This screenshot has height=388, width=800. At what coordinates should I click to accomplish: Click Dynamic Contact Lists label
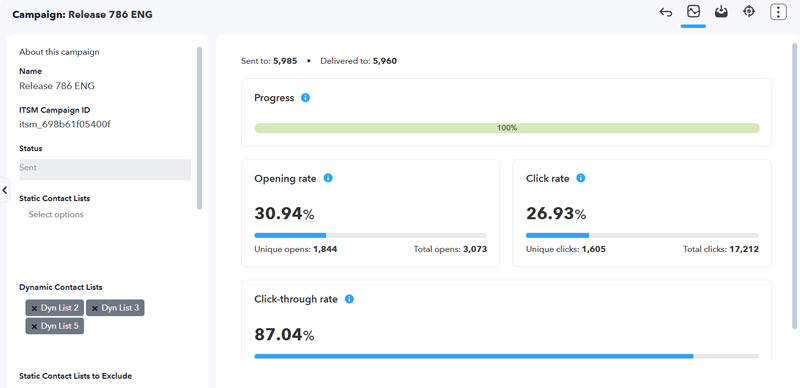(61, 287)
